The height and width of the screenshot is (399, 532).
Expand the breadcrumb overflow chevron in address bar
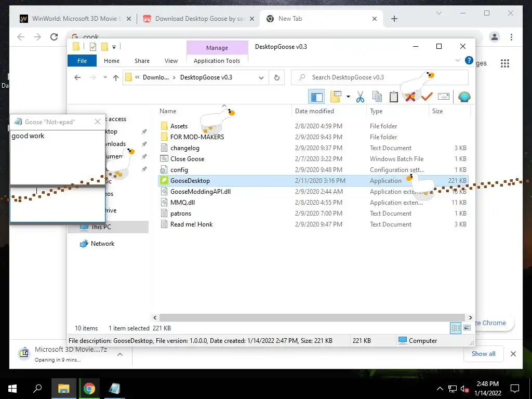[x=137, y=77]
